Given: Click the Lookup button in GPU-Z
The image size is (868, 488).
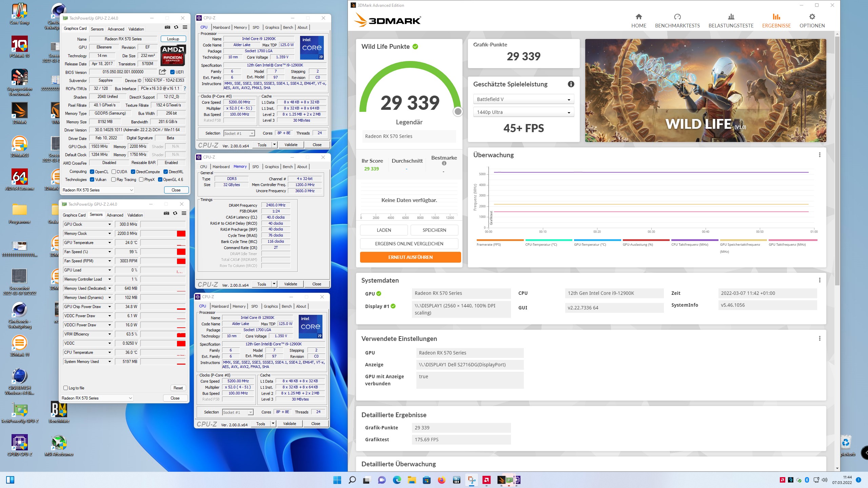Looking at the screenshot, I should pyautogui.click(x=173, y=39).
